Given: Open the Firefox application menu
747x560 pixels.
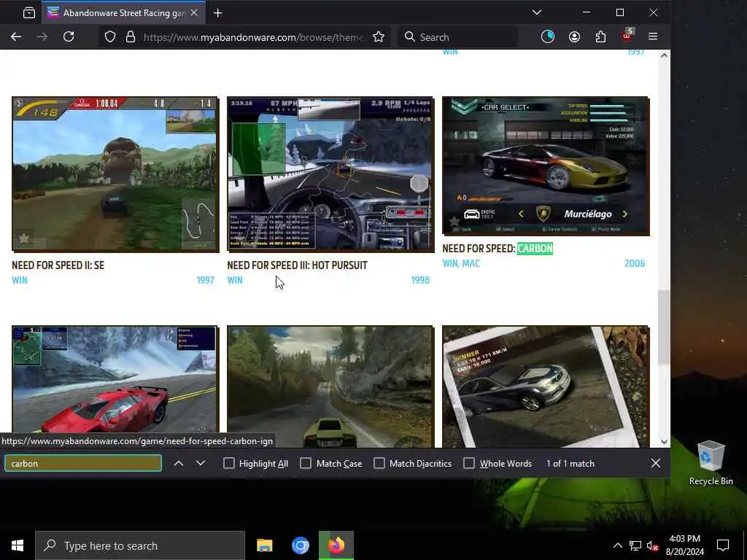Looking at the screenshot, I should [x=653, y=37].
